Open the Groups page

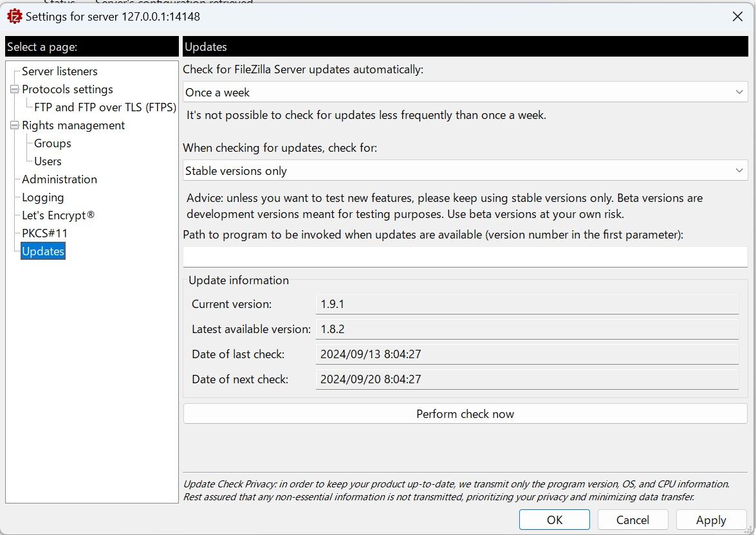(x=53, y=143)
